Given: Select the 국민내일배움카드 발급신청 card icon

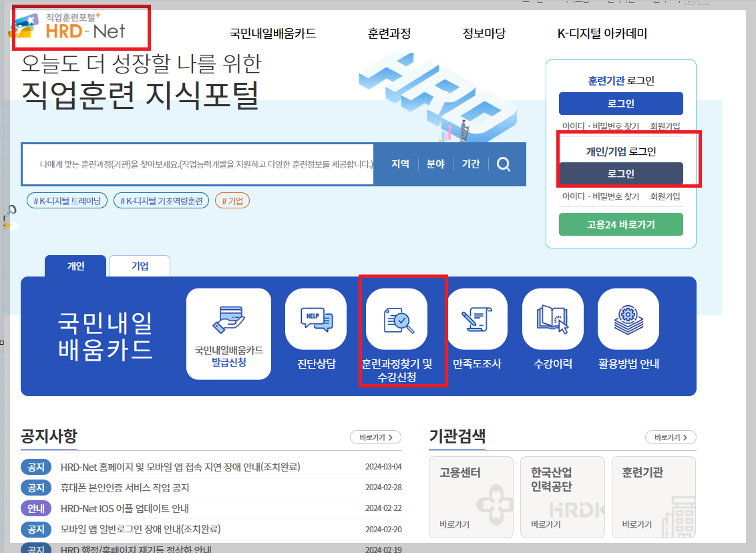Looking at the screenshot, I should pos(228,319).
